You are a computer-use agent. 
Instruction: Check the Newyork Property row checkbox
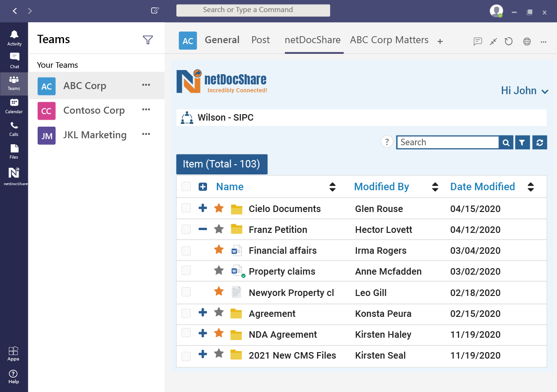coord(186,292)
